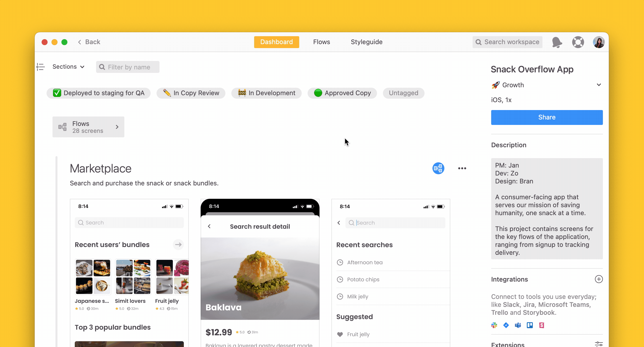The width and height of the screenshot is (644, 347).
Task: Click the Styleguide navigation item
Action: point(366,42)
